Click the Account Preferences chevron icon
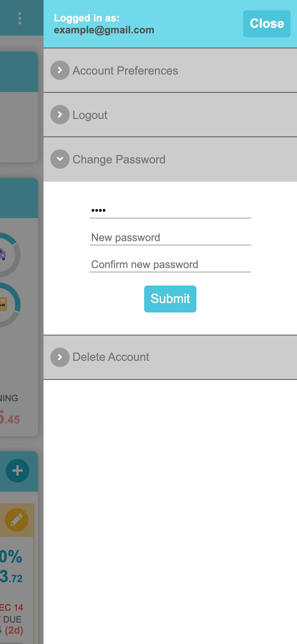This screenshot has width=297, height=644. coord(60,70)
